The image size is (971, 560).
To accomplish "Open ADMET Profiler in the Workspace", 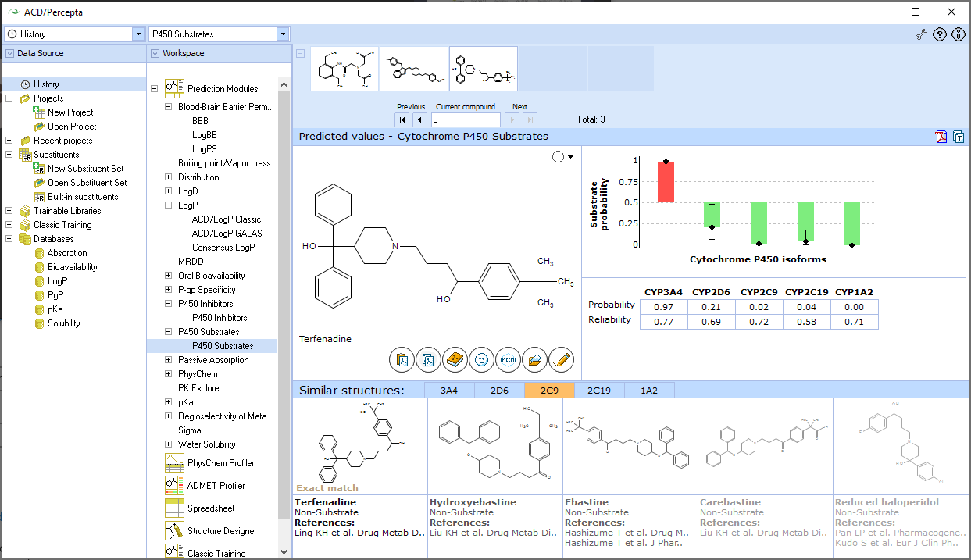I will 216,486.
